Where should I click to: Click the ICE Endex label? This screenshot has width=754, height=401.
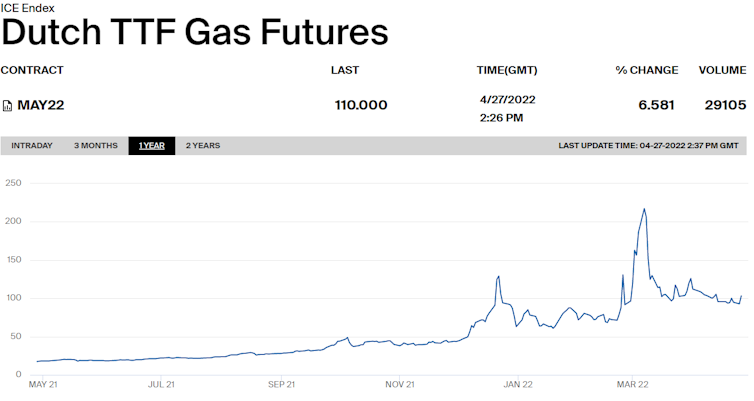click(x=28, y=8)
